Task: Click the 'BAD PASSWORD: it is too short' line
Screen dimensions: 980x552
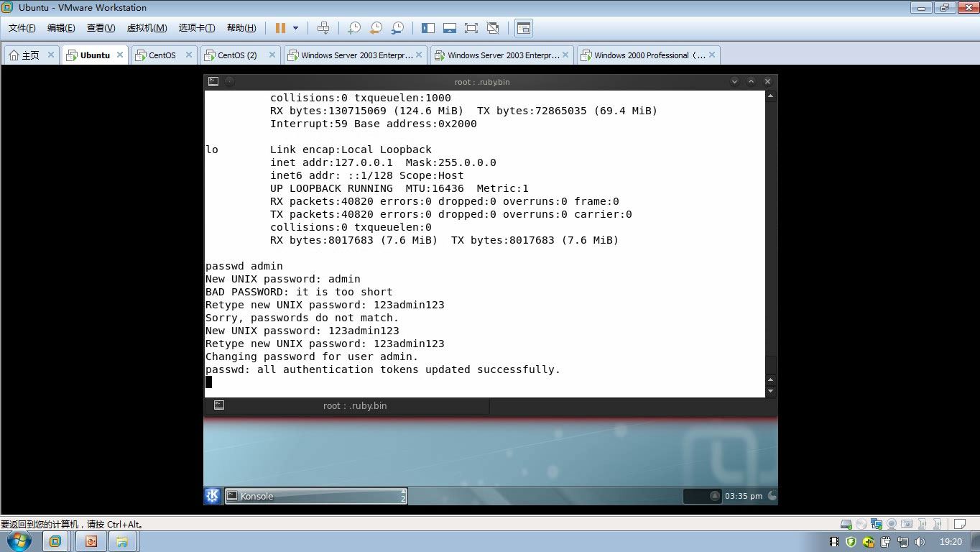Action: 299,292
